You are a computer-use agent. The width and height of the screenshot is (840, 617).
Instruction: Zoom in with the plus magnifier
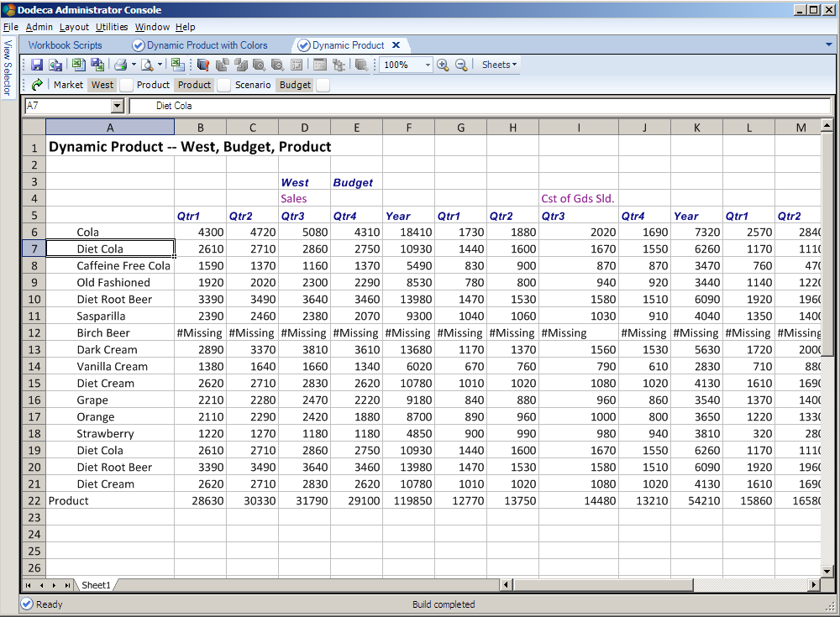point(444,65)
